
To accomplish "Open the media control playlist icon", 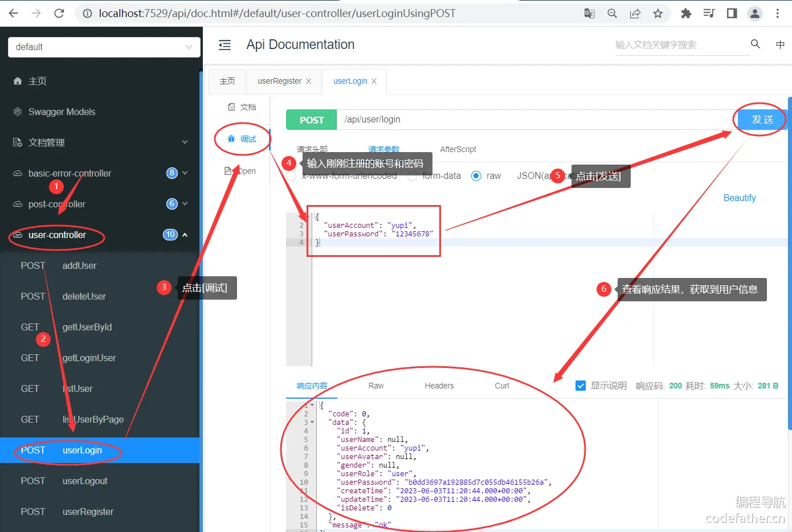I will coord(709,13).
